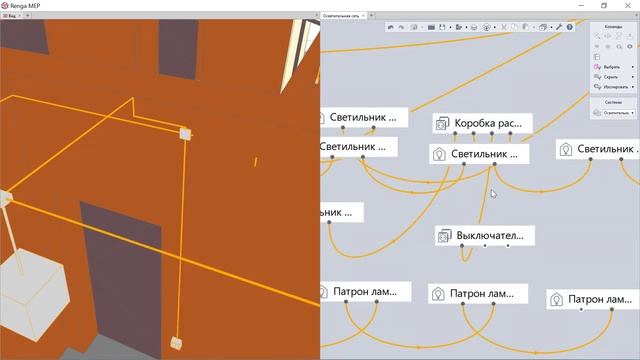Expand the Скрыть dropdown arrow

(x=633, y=77)
